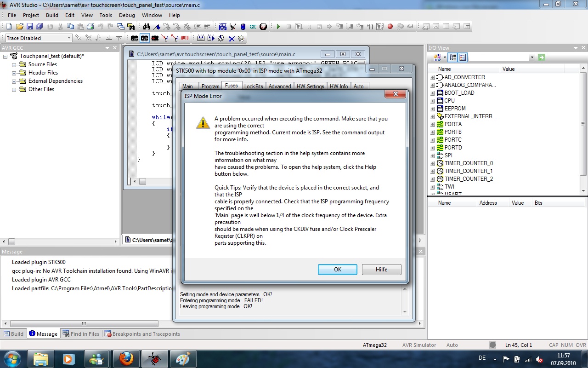Viewport: 588px width, 368px height.
Task: Click the read EEPROM arrow icon
Action: coord(175,38)
